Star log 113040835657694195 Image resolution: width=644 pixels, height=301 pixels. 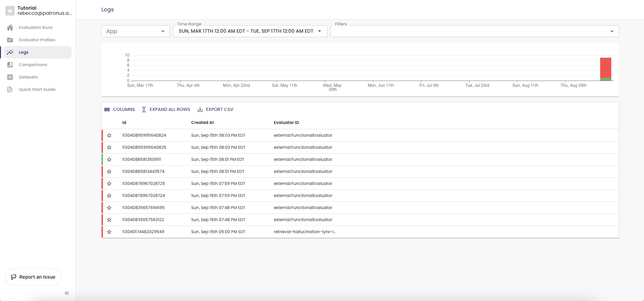tap(109, 208)
